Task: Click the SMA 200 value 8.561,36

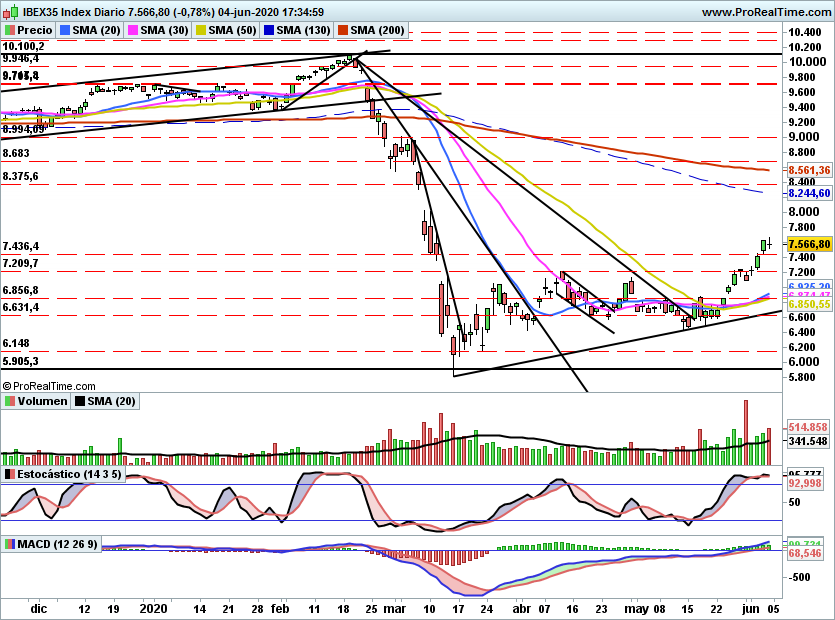Action: (x=809, y=170)
